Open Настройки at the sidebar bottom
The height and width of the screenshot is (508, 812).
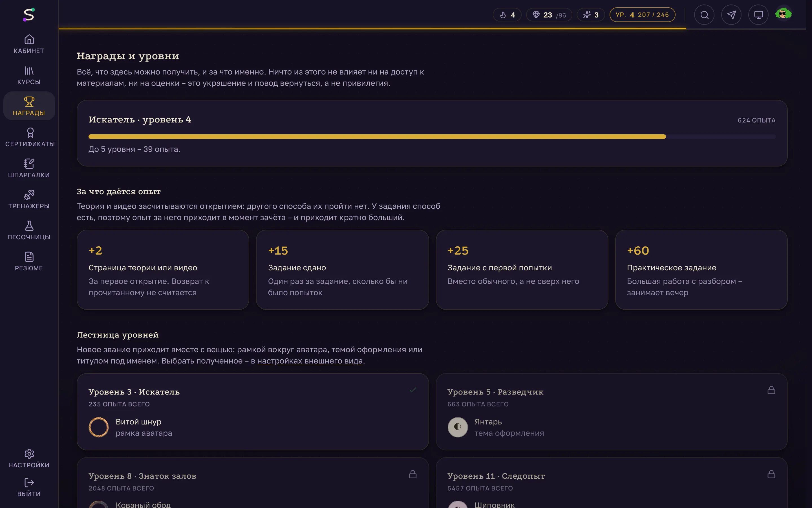coord(29,459)
